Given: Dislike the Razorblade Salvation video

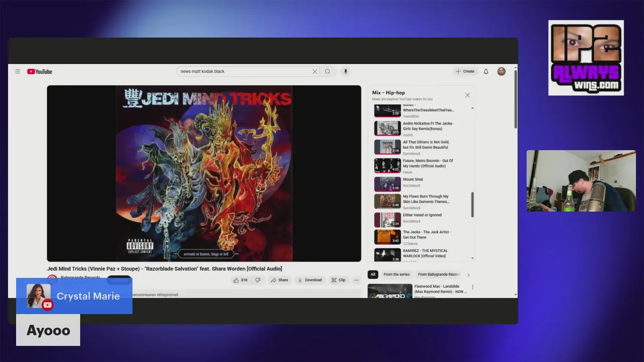Looking at the screenshot, I should click(258, 280).
